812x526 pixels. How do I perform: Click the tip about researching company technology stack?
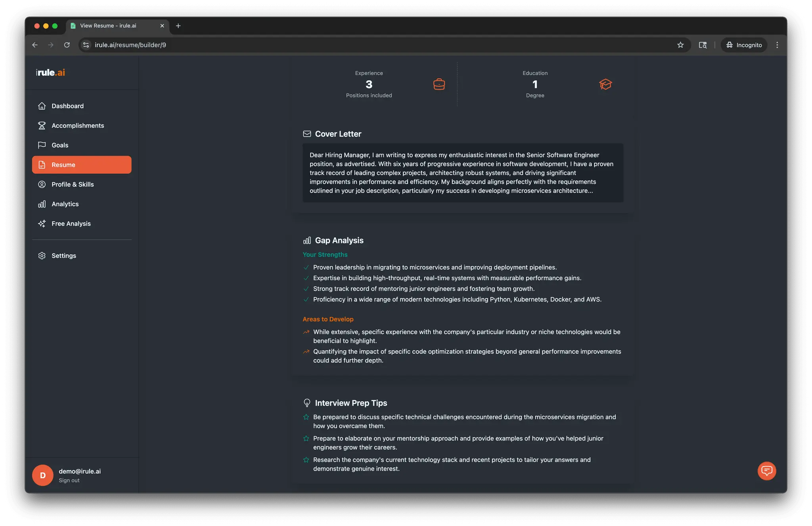click(452, 464)
